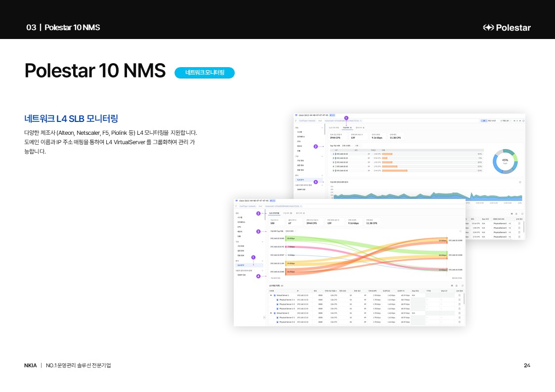555x392 pixels.
Task: Select the 1h time range button
Action: coord(484,120)
